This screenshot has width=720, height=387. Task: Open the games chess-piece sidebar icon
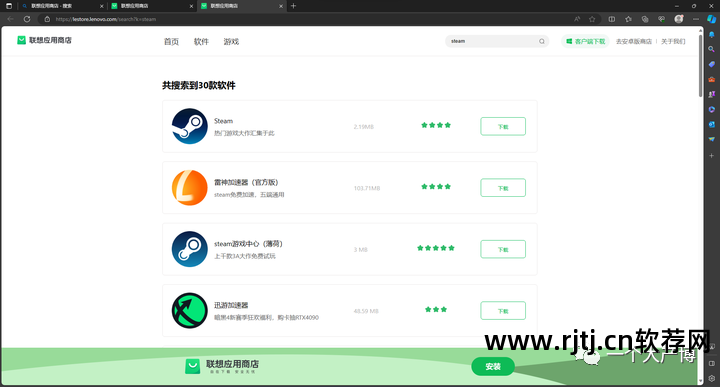point(711,94)
